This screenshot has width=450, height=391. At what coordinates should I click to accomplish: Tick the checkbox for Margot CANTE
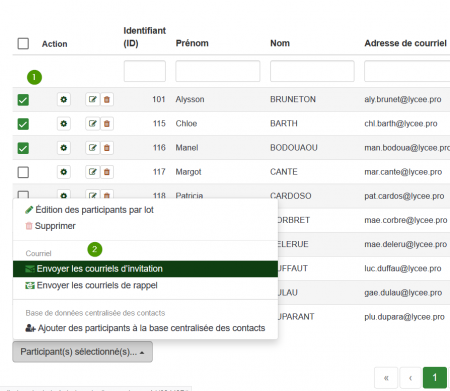pyautogui.click(x=23, y=172)
